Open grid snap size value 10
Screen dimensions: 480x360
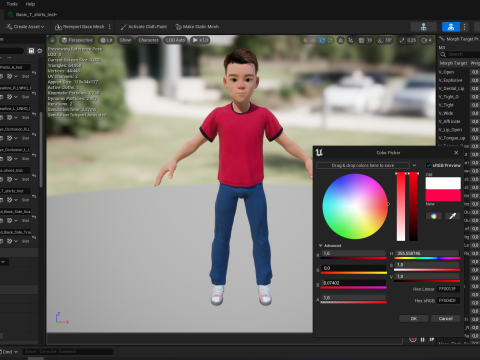pyautogui.click(x=369, y=40)
